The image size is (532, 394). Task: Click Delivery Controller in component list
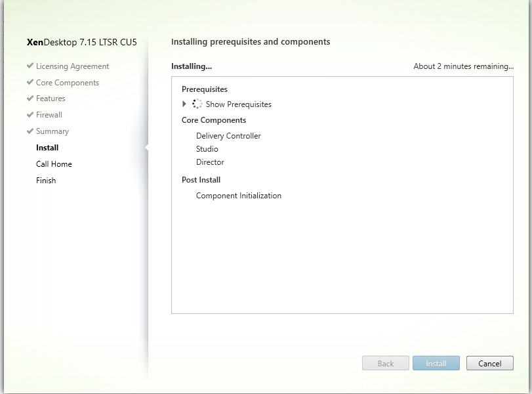coord(228,136)
